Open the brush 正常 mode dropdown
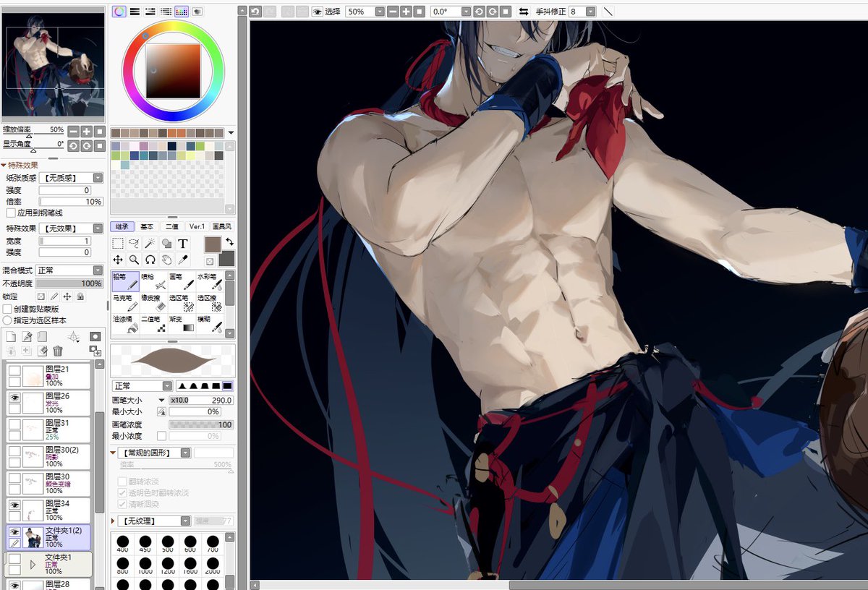 (142, 386)
